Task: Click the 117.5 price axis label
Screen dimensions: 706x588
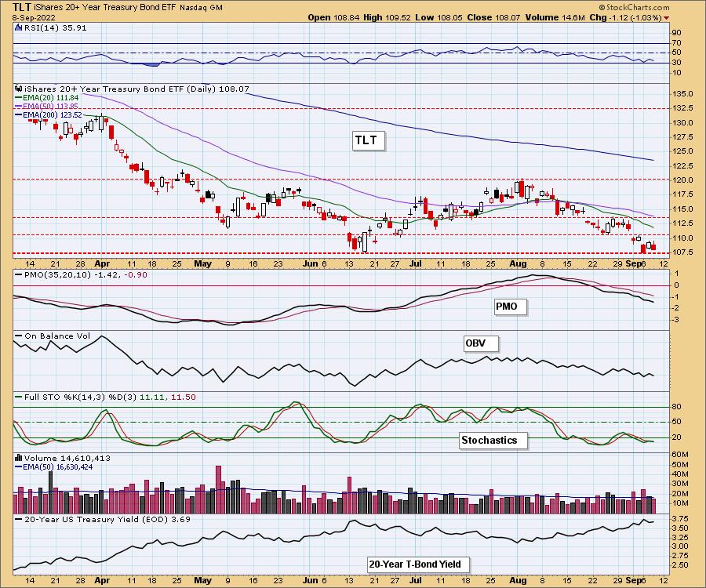Action: pos(682,194)
